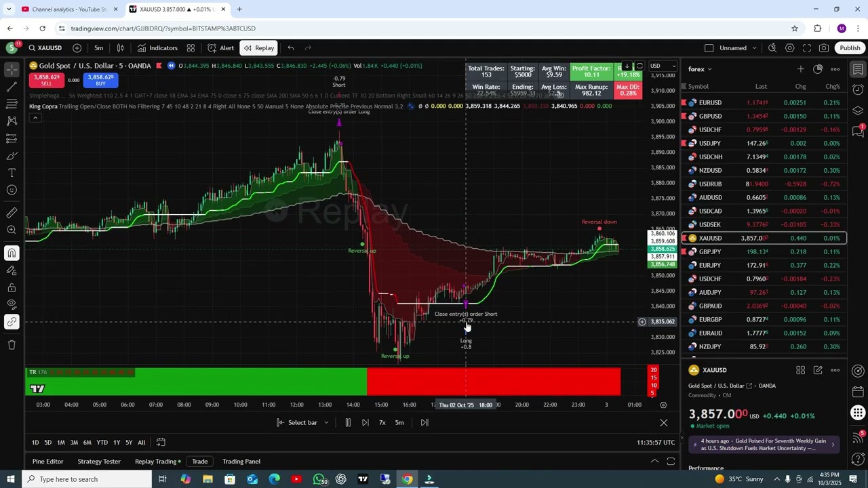Open the Replay Trading tab

click(157, 462)
